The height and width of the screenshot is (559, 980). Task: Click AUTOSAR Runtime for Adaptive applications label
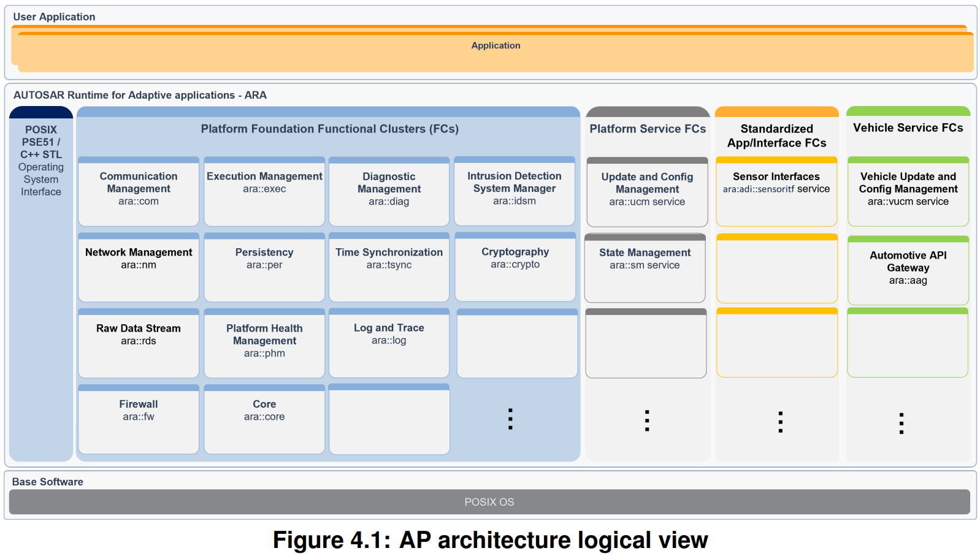(x=140, y=95)
